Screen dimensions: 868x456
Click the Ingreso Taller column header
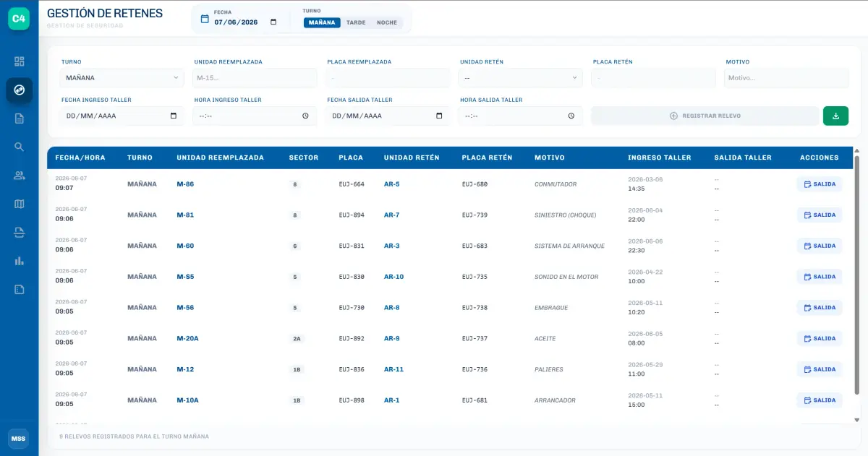[x=660, y=158]
